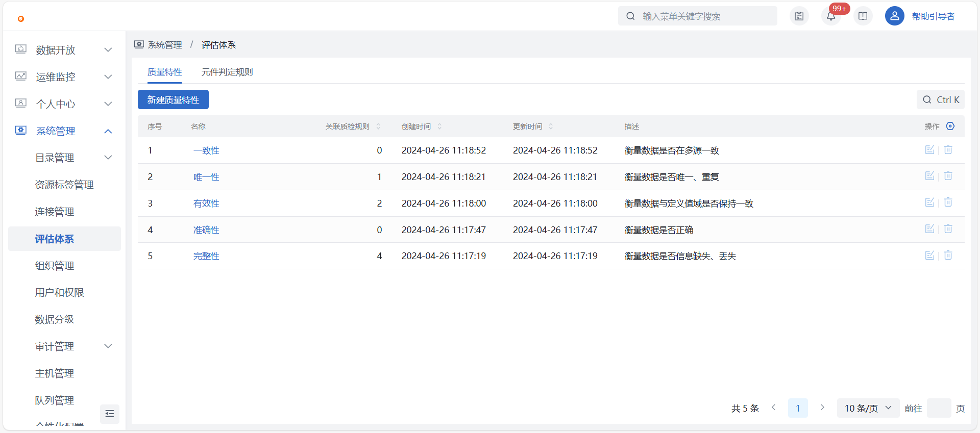Expand the 运维监控 menu
Screen dimensions: 980x433
(x=108, y=77)
